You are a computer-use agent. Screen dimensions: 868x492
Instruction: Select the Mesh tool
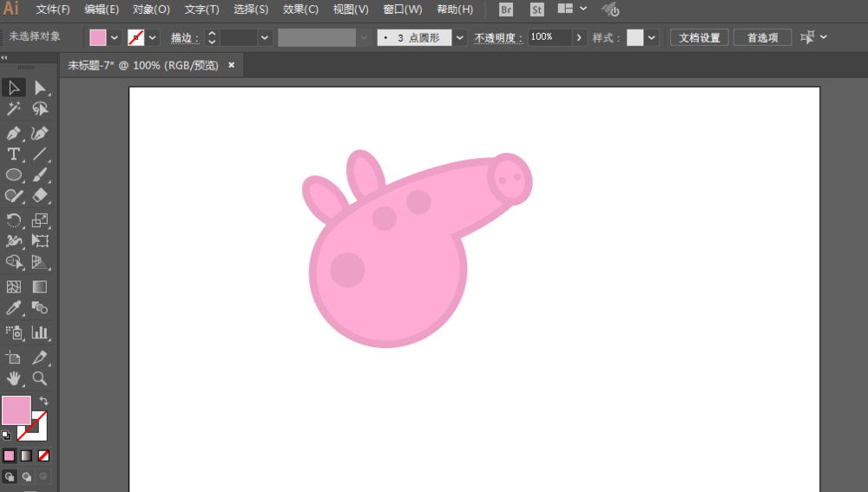(14, 286)
